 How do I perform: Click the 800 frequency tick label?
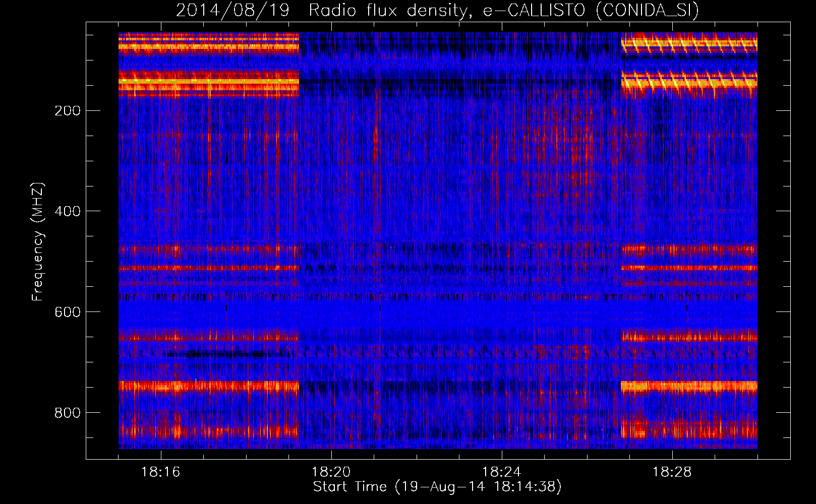(68, 413)
